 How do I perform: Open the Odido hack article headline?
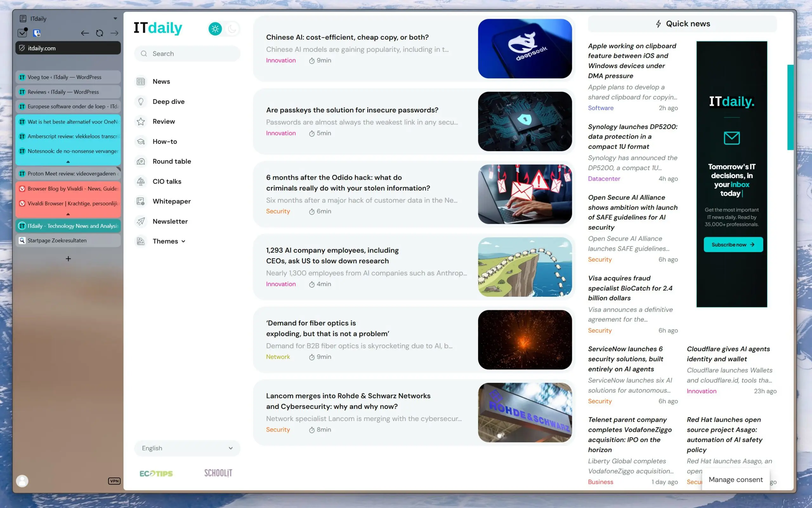click(x=348, y=183)
